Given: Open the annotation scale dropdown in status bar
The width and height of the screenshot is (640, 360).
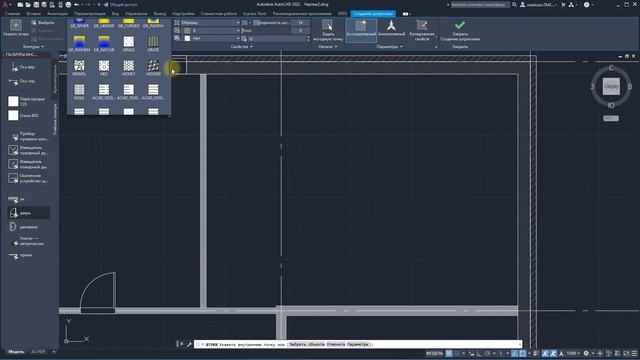Looking at the screenshot, I should (x=573, y=353).
